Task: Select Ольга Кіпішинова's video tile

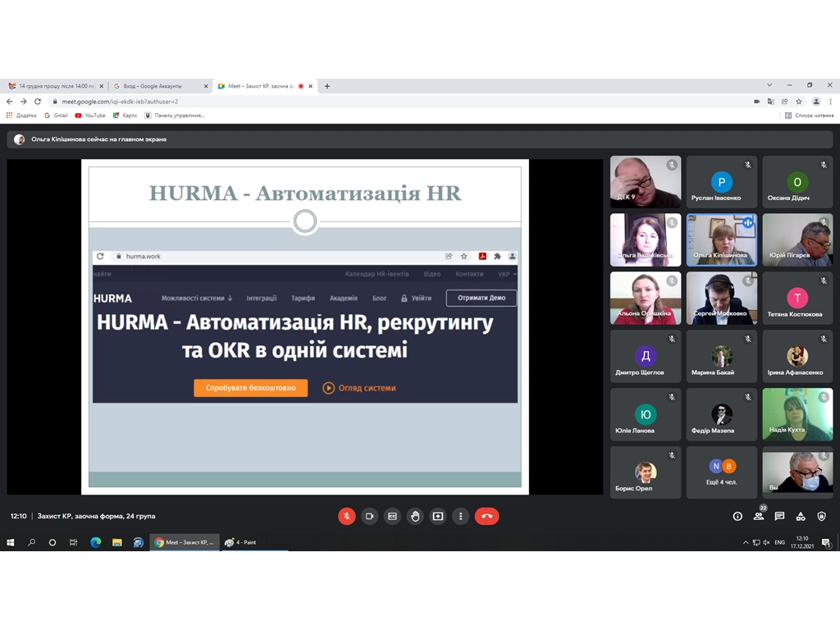Action: click(x=722, y=240)
